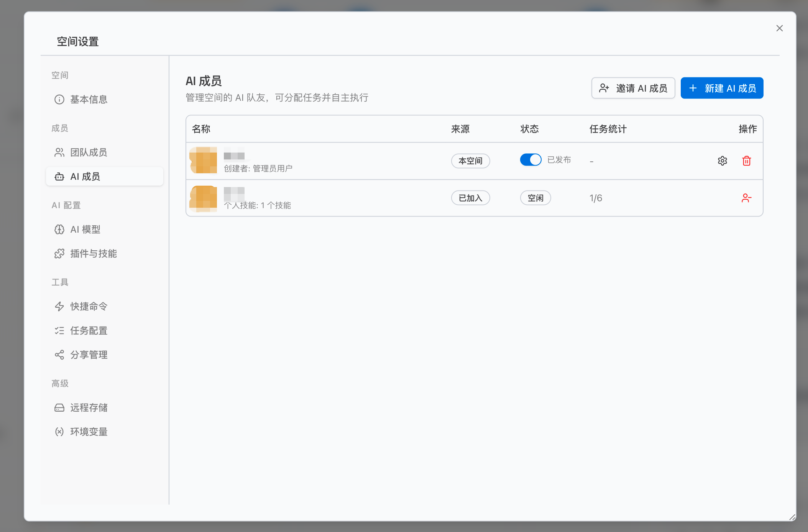Open settings gear for the first AI member

[x=723, y=161]
